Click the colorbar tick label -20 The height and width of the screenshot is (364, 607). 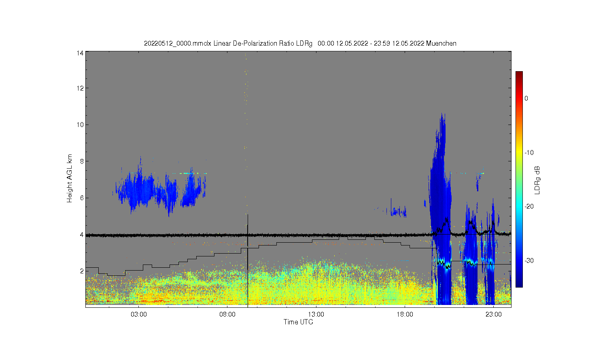point(529,206)
